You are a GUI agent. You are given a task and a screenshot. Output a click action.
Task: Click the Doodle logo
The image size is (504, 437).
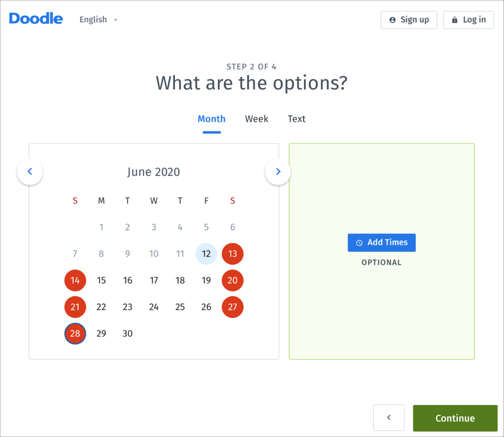[x=36, y=19]
